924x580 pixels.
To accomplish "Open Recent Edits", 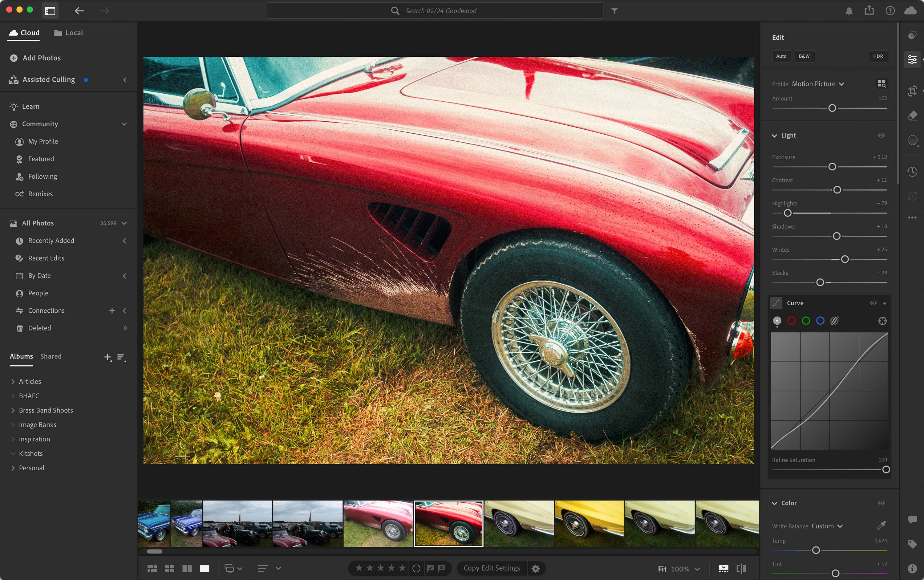I will coord(46,258).
